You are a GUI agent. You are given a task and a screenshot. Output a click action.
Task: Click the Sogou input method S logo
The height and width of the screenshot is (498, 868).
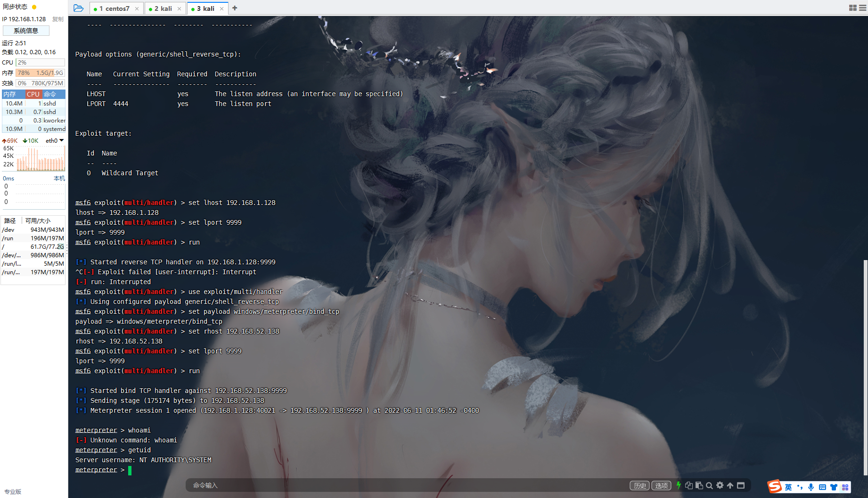coord(775,486)
